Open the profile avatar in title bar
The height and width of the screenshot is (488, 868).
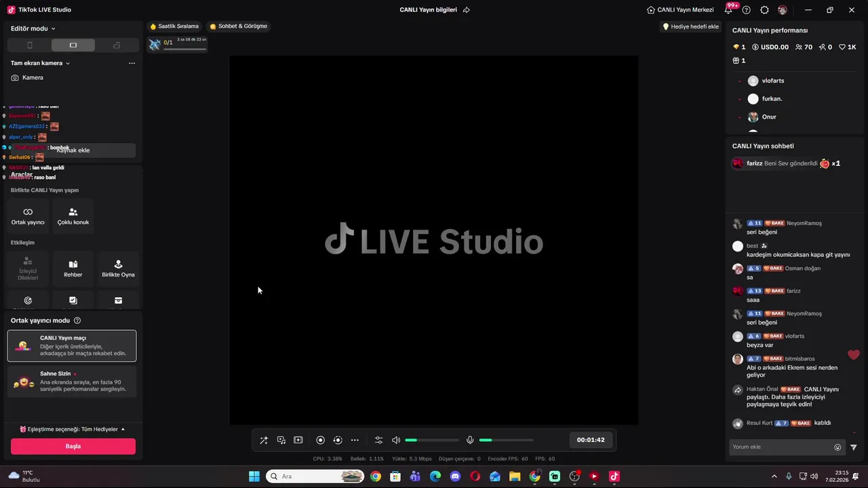[783, 9]
